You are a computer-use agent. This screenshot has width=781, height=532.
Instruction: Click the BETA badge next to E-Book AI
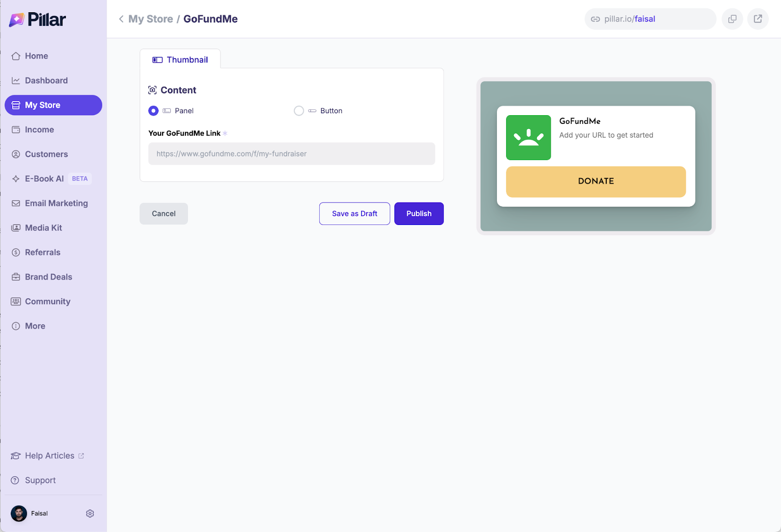[x=80, y=179]
